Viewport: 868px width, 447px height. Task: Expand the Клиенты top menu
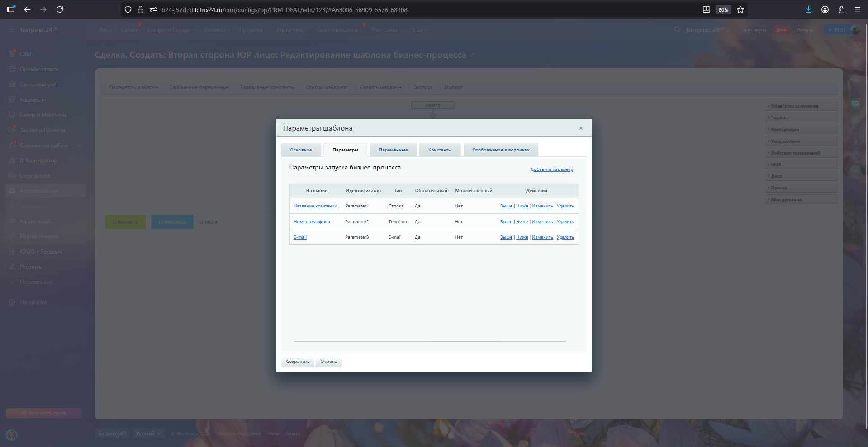pyautogui.click(x=217, y=30)
